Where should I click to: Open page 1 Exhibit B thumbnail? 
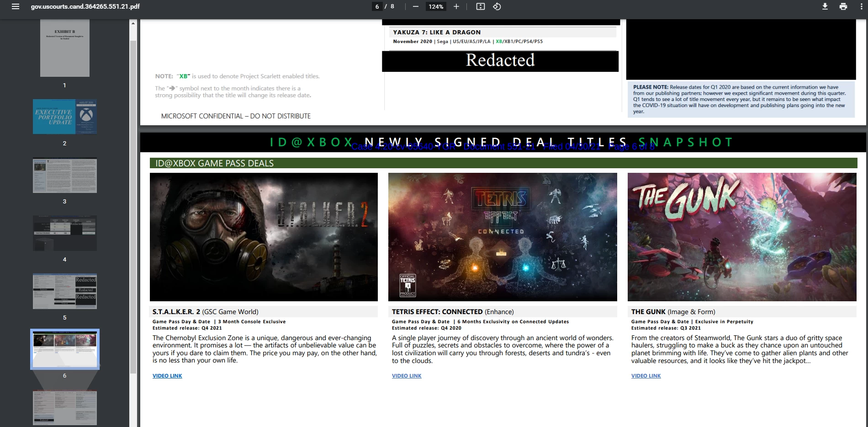click(64, 48)
